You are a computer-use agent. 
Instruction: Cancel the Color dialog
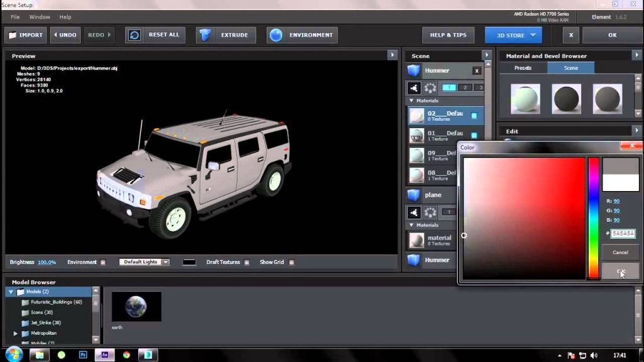tap(620, 253)
